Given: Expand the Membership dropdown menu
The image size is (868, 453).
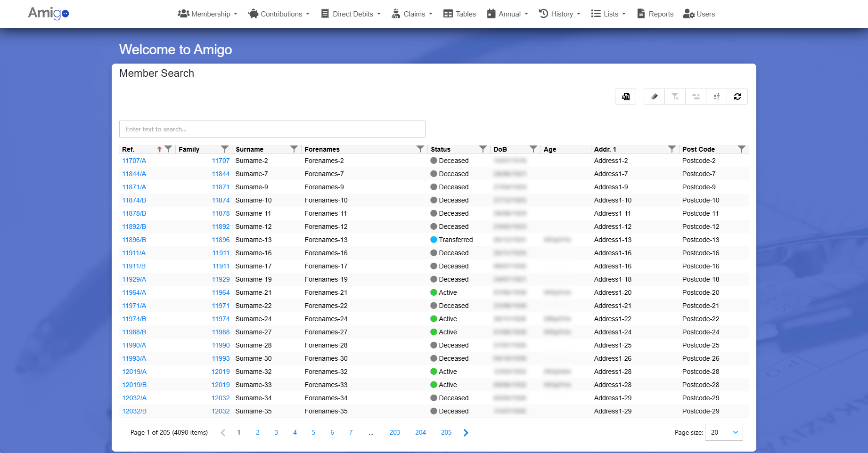Looking at the screenshot, I should point(207,14).
